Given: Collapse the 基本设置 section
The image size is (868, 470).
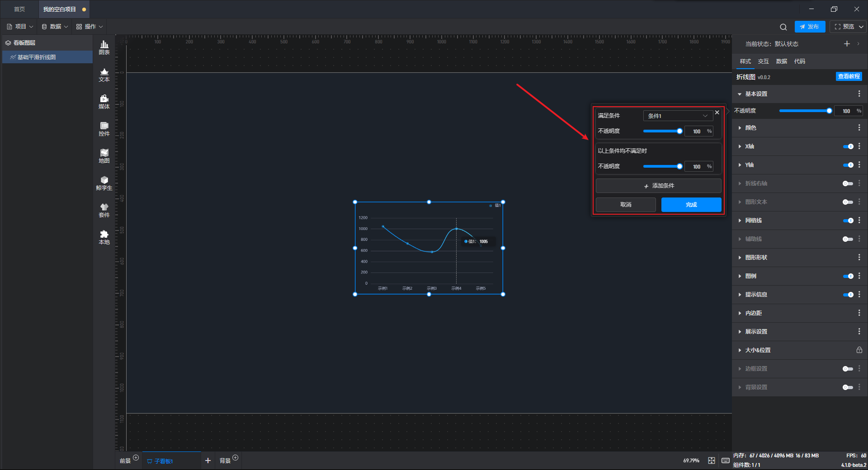Looking at the screenshot, I should [740, 94].
